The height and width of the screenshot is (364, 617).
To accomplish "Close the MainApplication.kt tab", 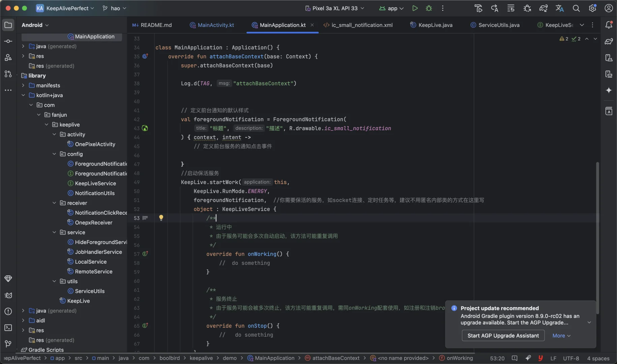I will point(312,25).
